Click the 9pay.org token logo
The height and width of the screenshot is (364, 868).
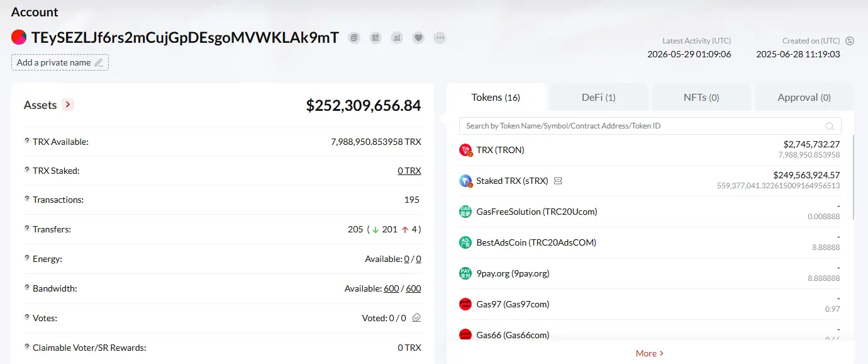[465, 273]
